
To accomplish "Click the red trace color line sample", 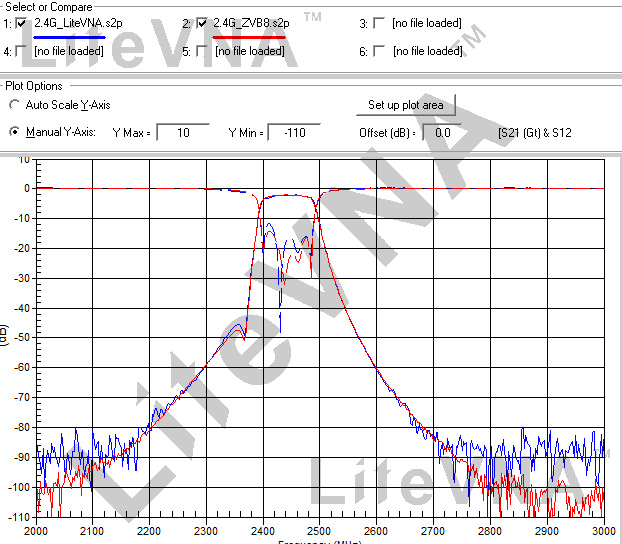I will pyautogui.click(x=249, y=36).
